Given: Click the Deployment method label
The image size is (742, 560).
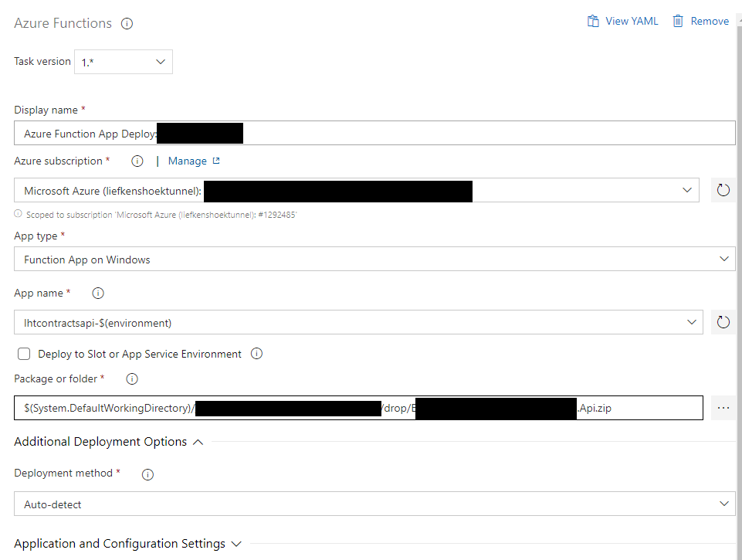Looking at the screenshot, I should coord(63,473).
